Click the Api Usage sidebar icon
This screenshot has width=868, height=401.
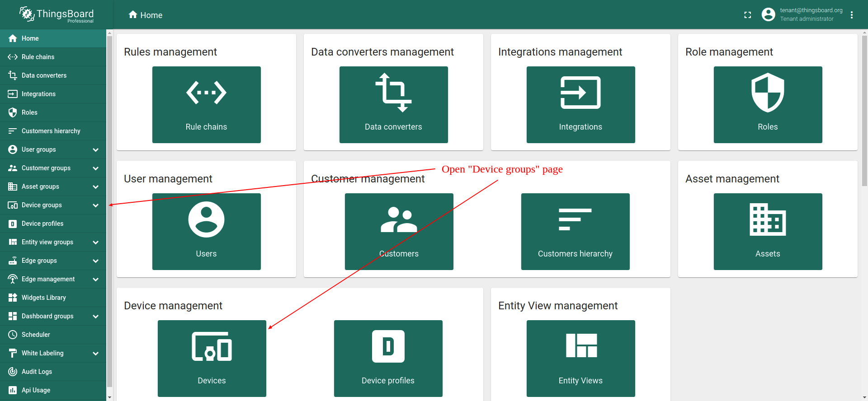[x=13, y=390]
